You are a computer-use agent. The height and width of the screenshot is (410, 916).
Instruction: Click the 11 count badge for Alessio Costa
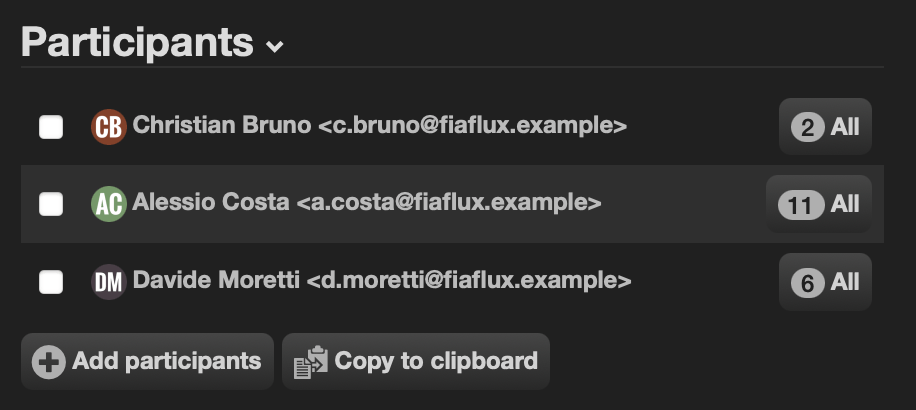[x=801, y=205]
